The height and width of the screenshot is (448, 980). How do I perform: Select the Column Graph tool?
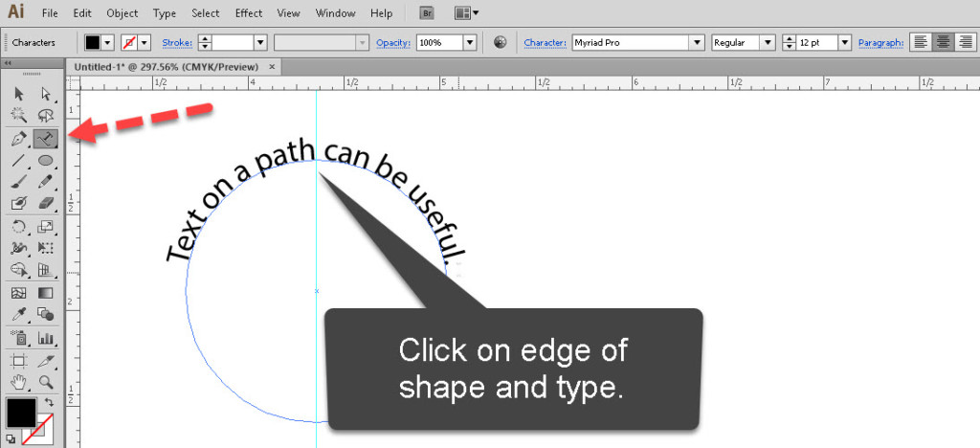click(46, 338)
